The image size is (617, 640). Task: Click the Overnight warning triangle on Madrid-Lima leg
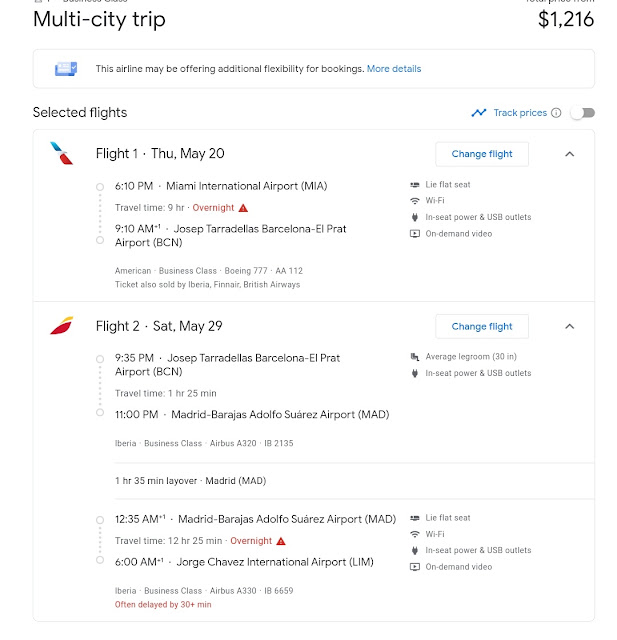point(281,541)
